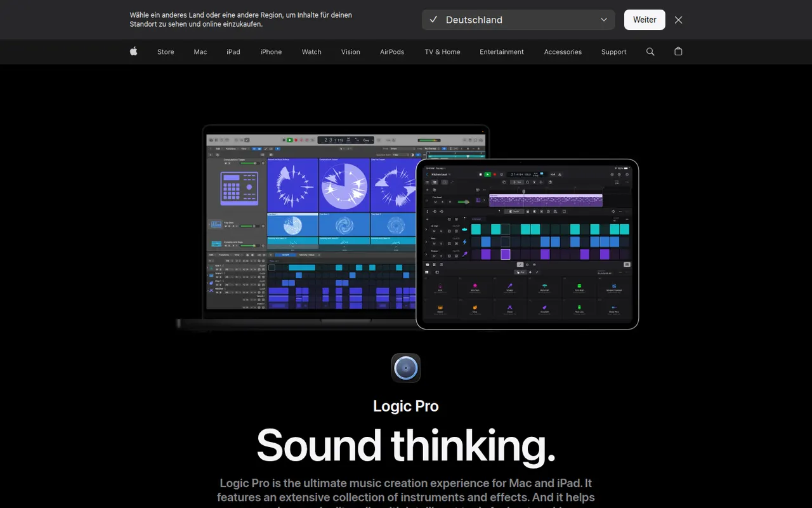This screenshot has width=812, height=508.
Task: Go to Entertainment in navigation
Action: pyautogui.click(x=502, y=52)
